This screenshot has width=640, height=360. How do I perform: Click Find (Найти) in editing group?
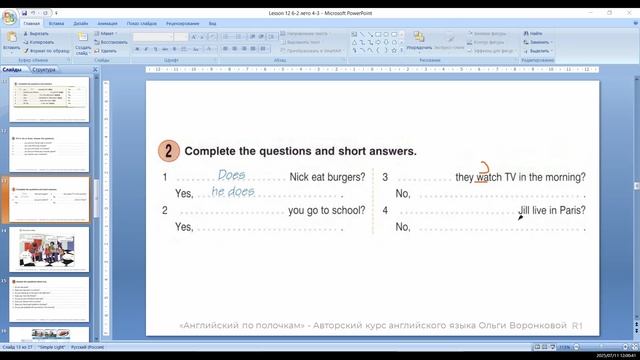coord(533,33)
